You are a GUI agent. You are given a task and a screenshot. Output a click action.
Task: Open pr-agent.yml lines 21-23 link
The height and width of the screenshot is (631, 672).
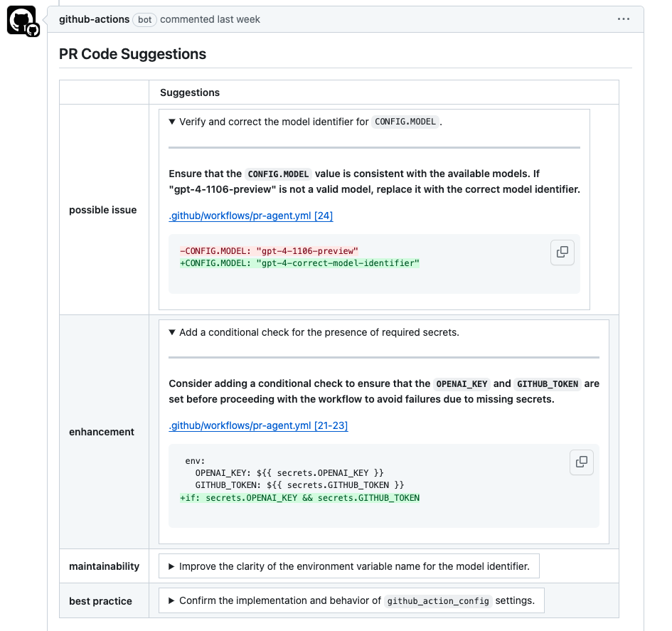coord(258,425)
